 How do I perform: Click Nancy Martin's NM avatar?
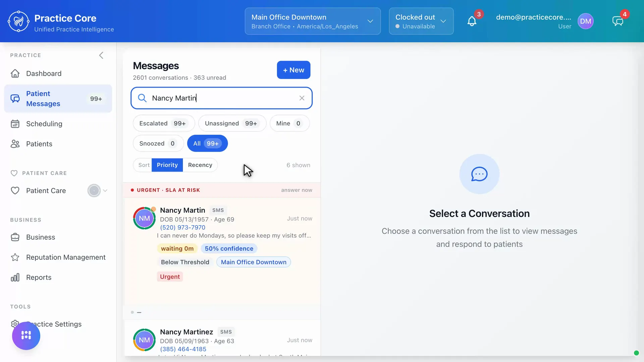144,218
